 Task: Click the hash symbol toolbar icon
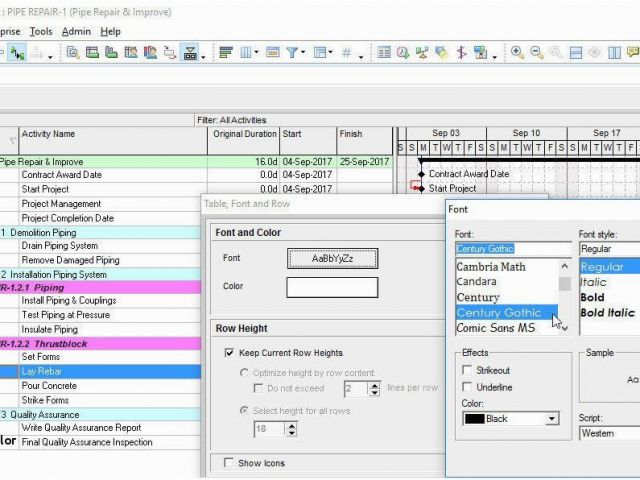pos(347,53)
